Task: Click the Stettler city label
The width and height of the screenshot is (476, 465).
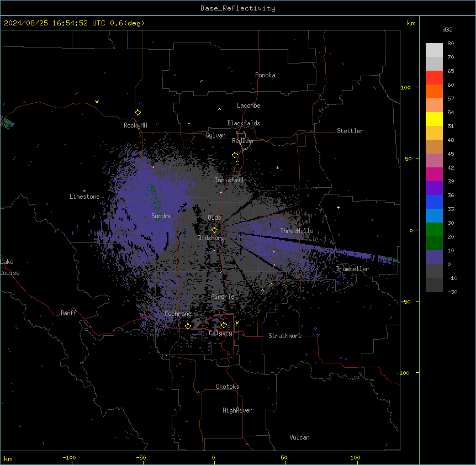Action: [350, 131]
